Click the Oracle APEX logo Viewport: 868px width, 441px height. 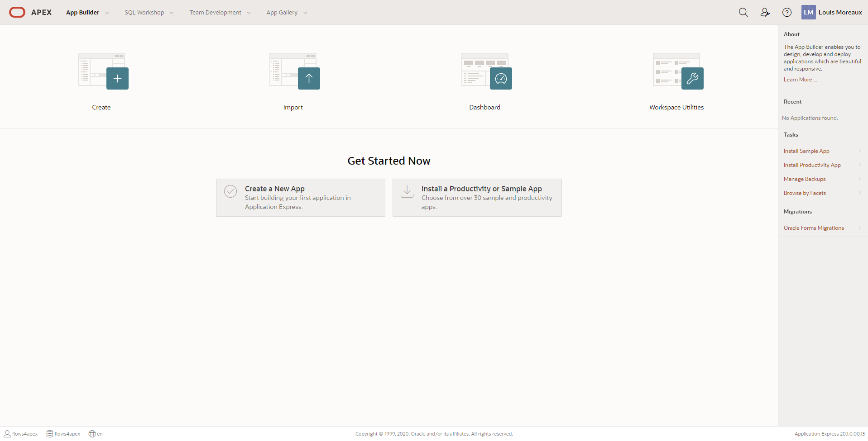pos(17,12)
